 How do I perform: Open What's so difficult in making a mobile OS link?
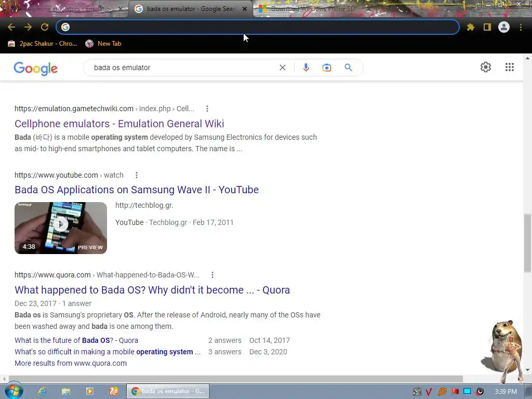108,352
